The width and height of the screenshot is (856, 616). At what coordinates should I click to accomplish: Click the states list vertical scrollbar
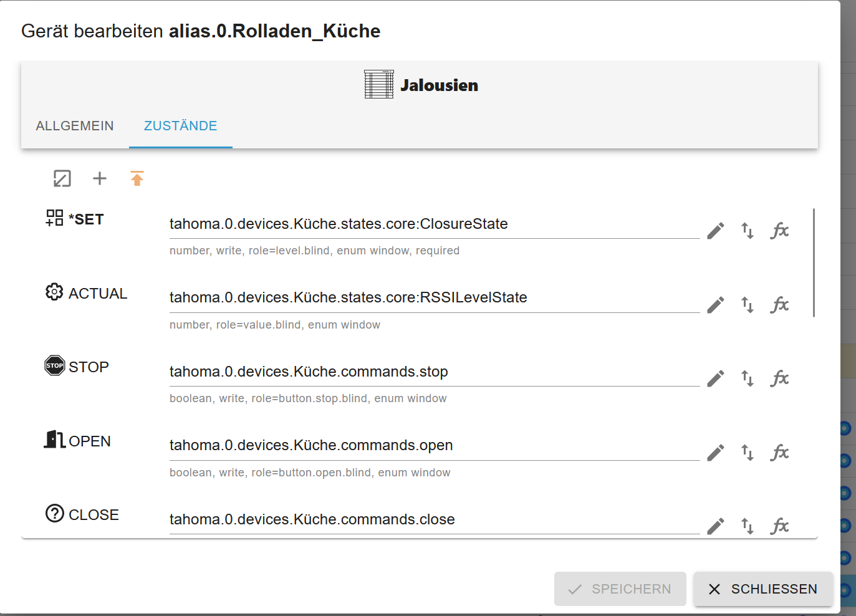click(814, 262)
